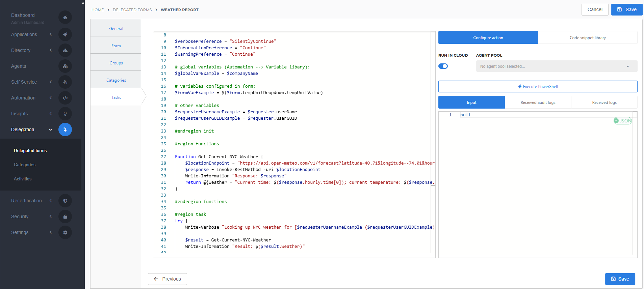The width and height of the screenshot is (644, 289).
Task: Click the Dashboard home icon
Action: (65, 18)
